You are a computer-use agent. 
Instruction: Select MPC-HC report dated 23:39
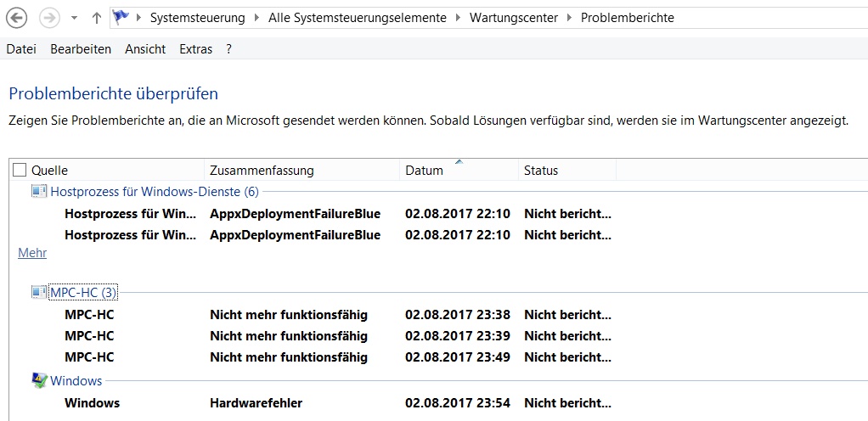click(x=89, y=336)
